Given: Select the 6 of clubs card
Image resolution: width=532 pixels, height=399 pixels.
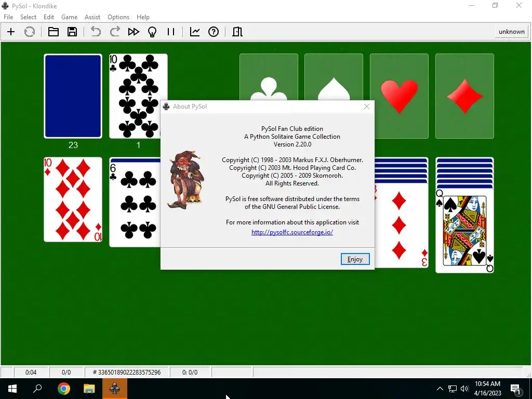Looking at the screenshot, I should point(135,204).
